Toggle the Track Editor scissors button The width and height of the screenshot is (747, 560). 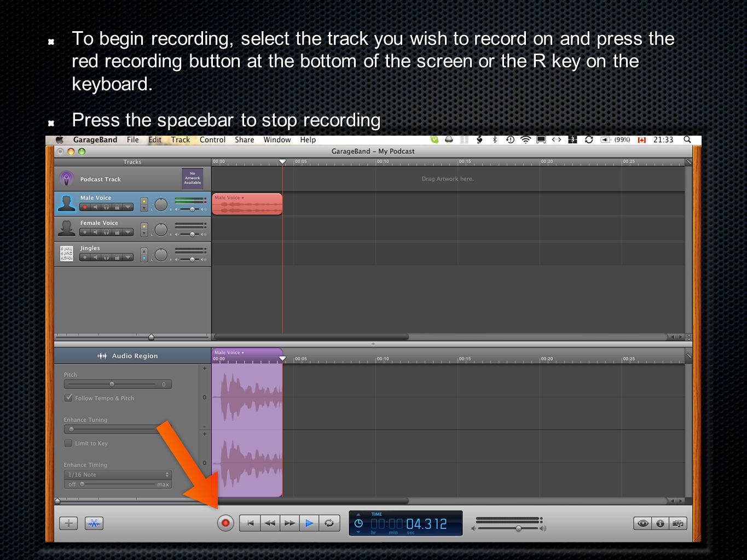(x=94, y=523)
